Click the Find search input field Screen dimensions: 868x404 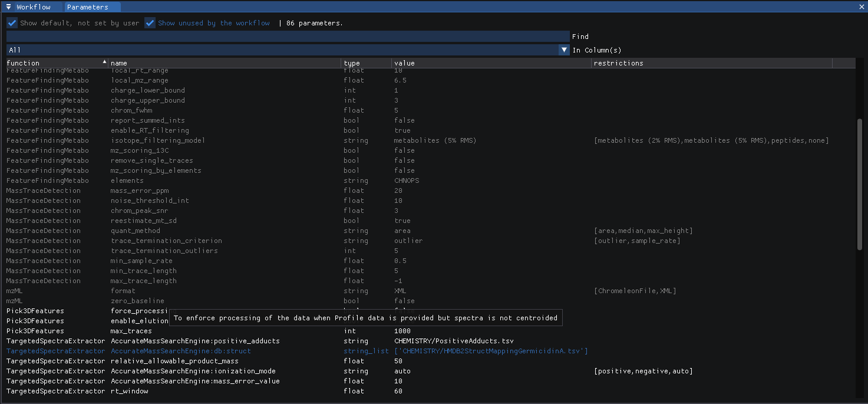coord(288,36)
